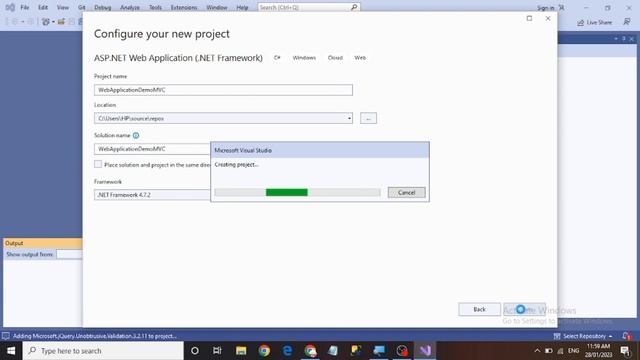Open the Select Repository dropdown
The height and width of the screenshot is (360, 640).
click(x=583, y=336)
